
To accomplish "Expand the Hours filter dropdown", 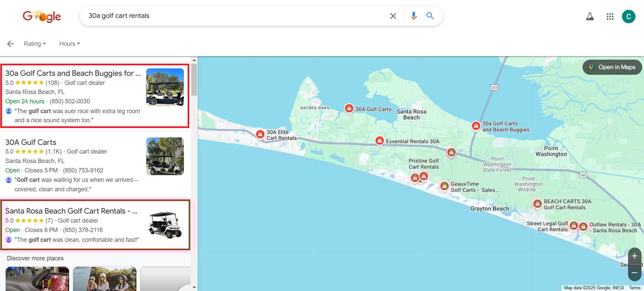I will (70, 44).
